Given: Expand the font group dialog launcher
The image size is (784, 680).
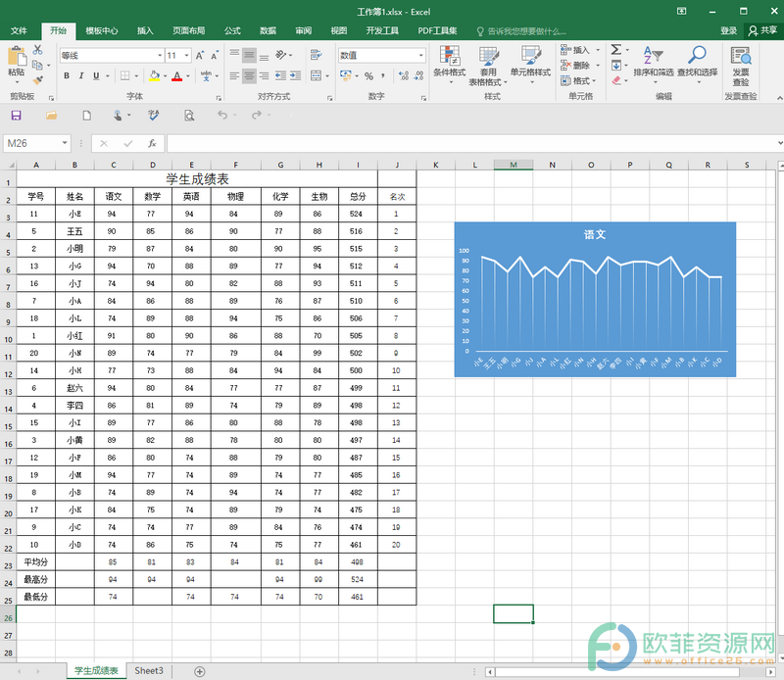Looking at the screenshot, I should (219, 98).
